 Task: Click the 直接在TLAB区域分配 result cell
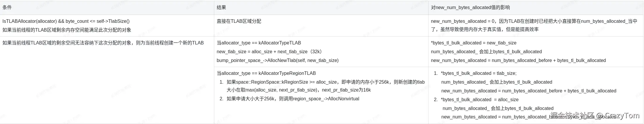[239, 21]
